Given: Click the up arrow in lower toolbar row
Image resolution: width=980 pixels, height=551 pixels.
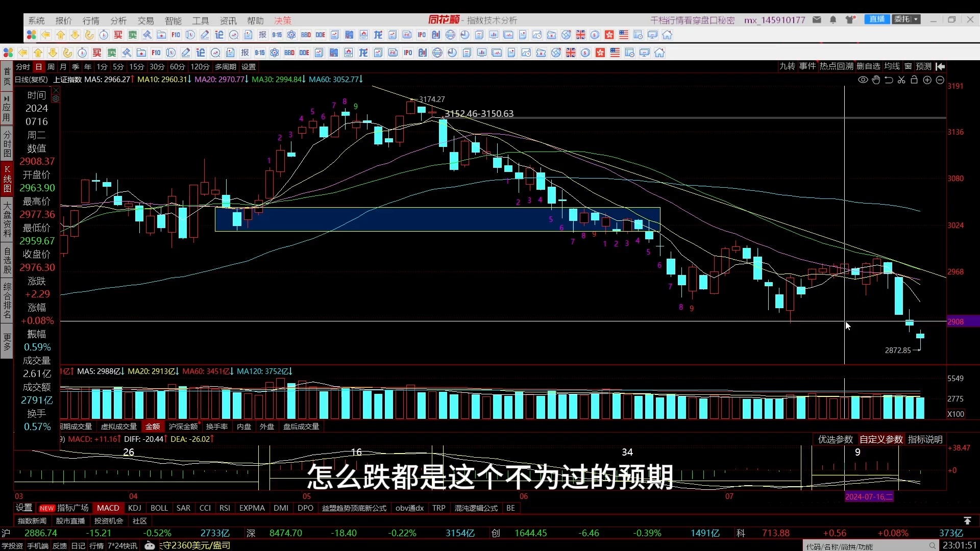Looking at the screenshot, I should coord(38,53).
